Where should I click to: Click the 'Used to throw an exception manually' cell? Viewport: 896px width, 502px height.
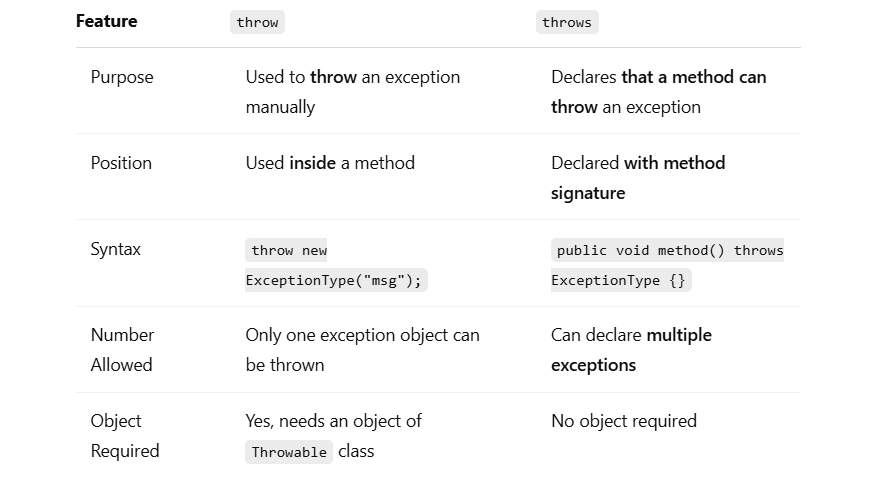click(x=353, y=92)
